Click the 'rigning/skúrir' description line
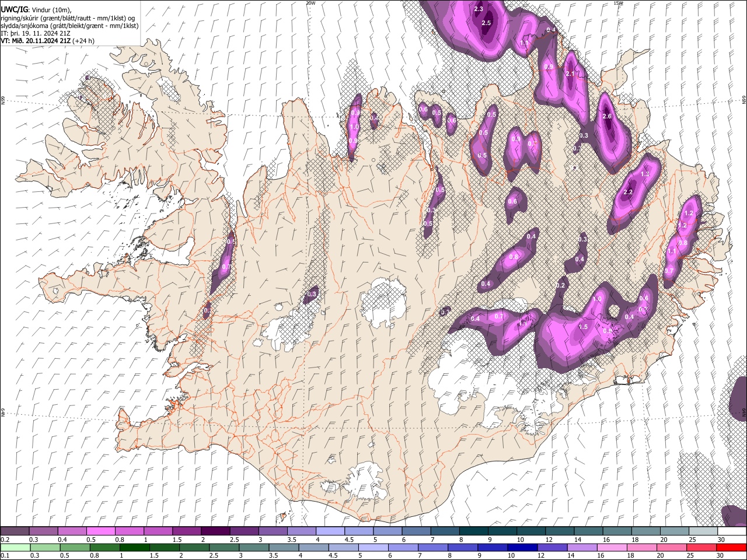Viewport: 747px width, 560px height. click(x=68, y=18)
